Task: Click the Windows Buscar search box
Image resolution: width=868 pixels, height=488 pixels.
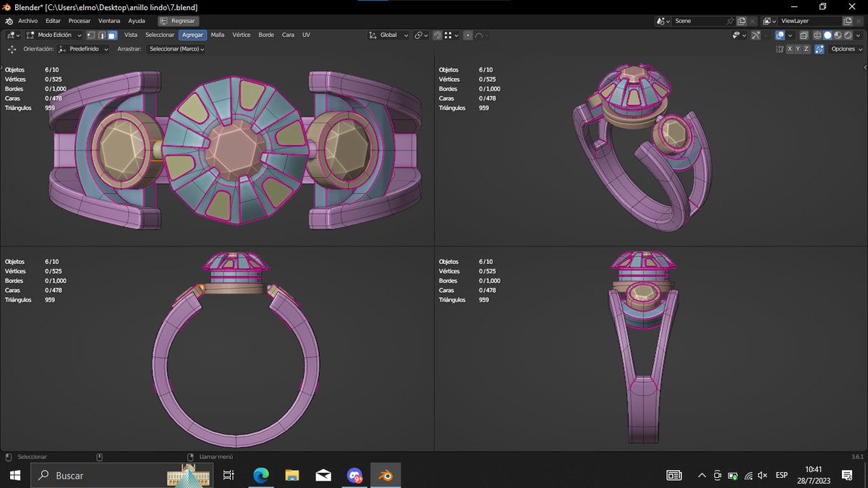Action: point(122,475)
